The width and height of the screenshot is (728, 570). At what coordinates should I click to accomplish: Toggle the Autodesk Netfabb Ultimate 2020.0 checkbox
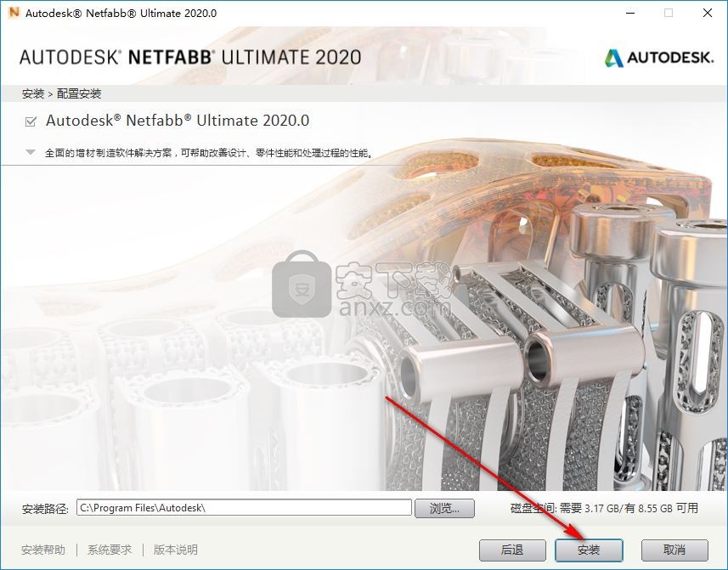point(31,121)
